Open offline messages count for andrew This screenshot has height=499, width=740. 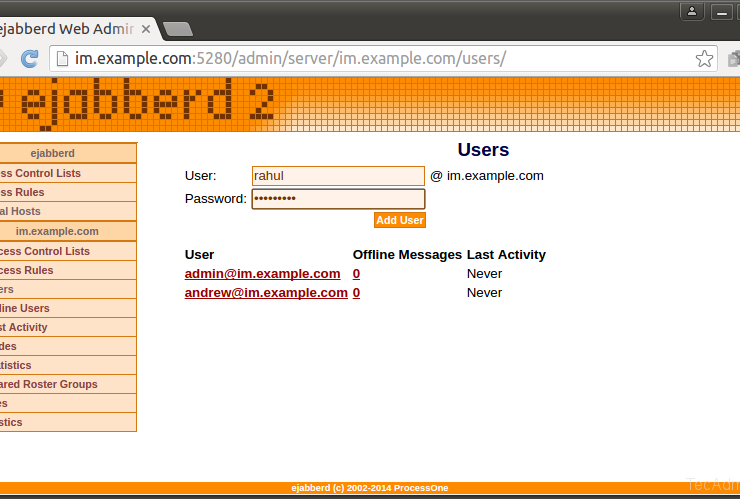point(356,293)
